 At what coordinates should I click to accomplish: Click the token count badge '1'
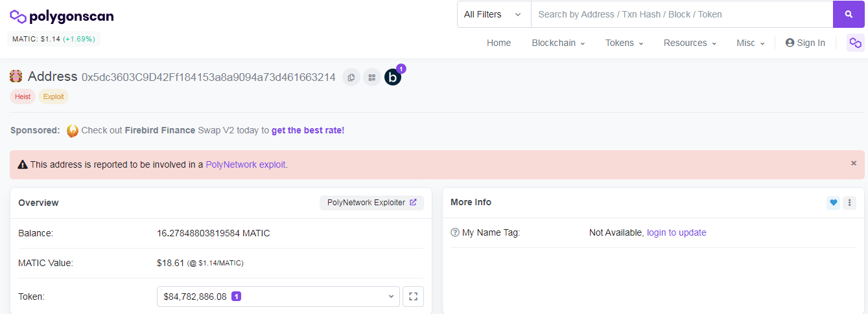(x=237, y=297)
